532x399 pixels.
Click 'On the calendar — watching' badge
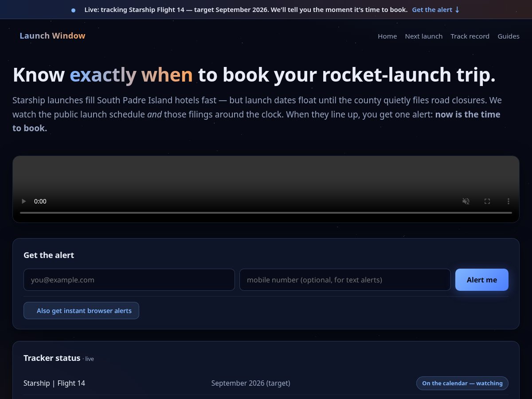pos(462,383)
